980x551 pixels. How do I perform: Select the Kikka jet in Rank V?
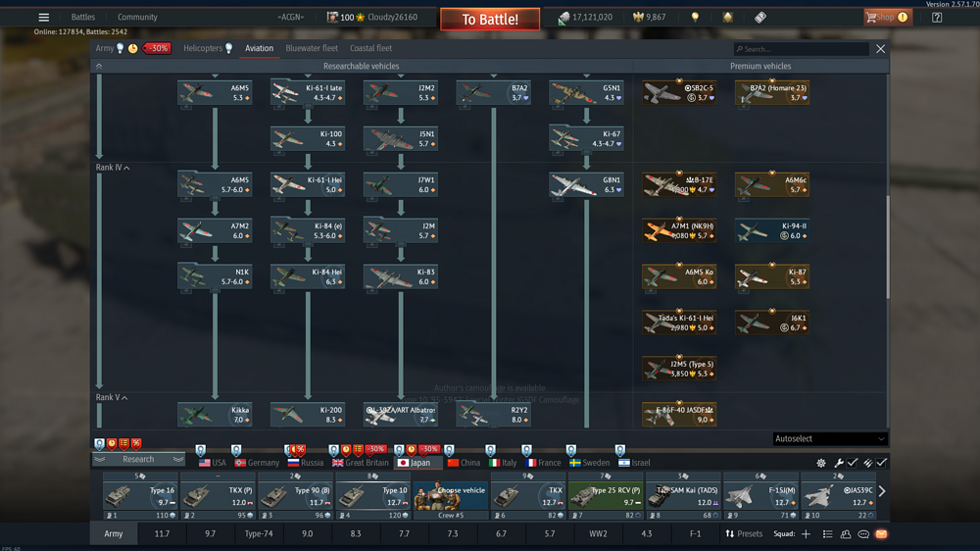pos(215,415)
